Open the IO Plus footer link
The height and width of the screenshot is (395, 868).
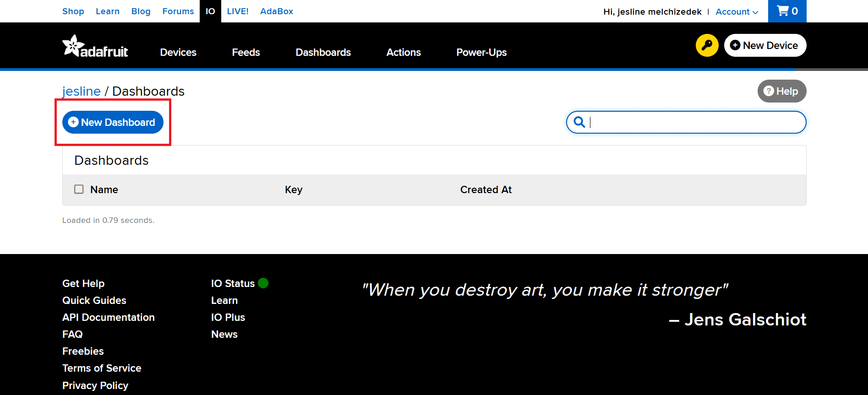click(228, 317)
